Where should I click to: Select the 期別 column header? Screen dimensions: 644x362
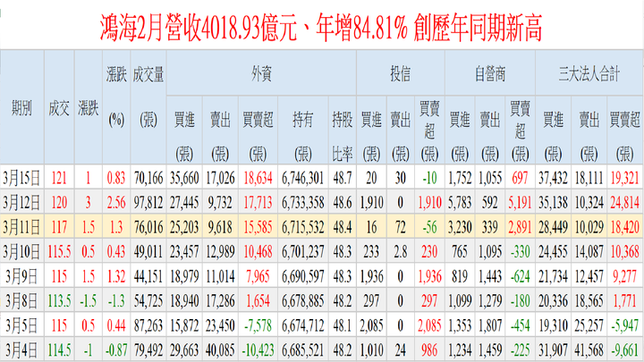point(21,108)
